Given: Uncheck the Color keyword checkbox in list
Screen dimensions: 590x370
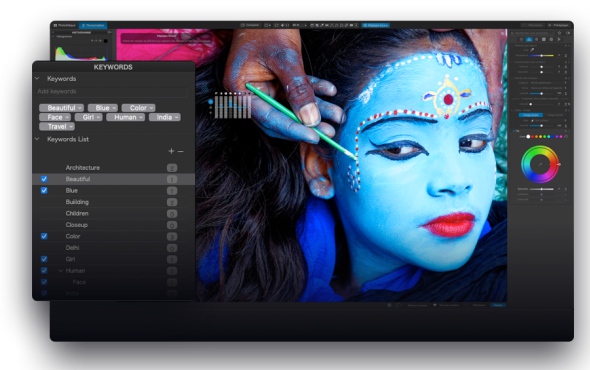Looking at the screenshot, I should (44, 236).
